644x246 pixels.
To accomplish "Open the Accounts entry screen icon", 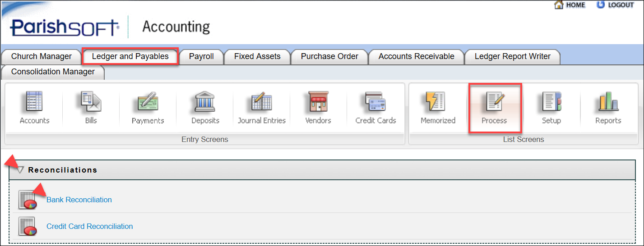I will 34,102.
